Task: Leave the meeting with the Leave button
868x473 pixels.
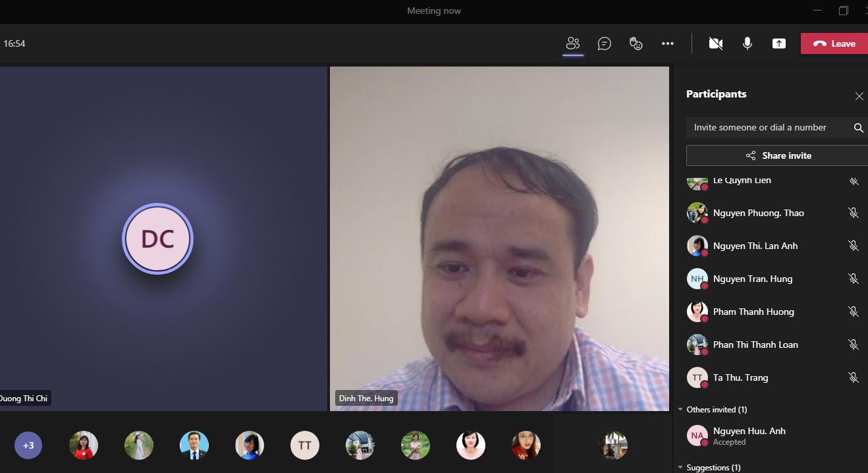Action: pos(834,43)
